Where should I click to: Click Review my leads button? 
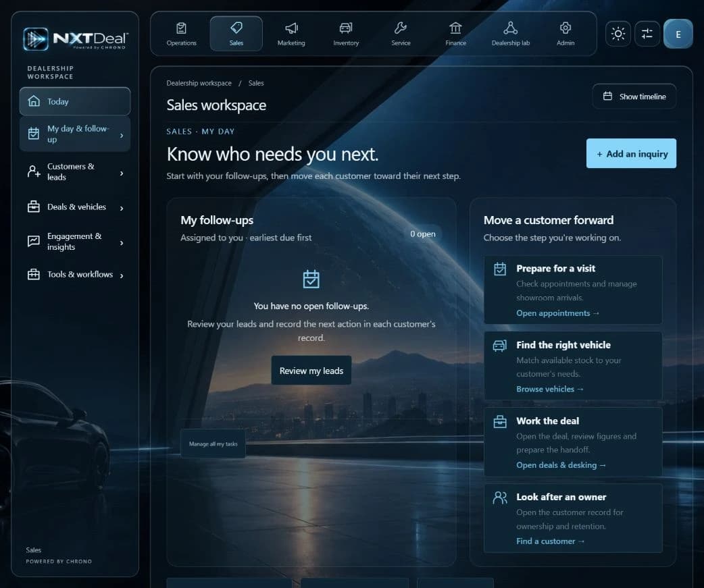(x=311, y=371)
